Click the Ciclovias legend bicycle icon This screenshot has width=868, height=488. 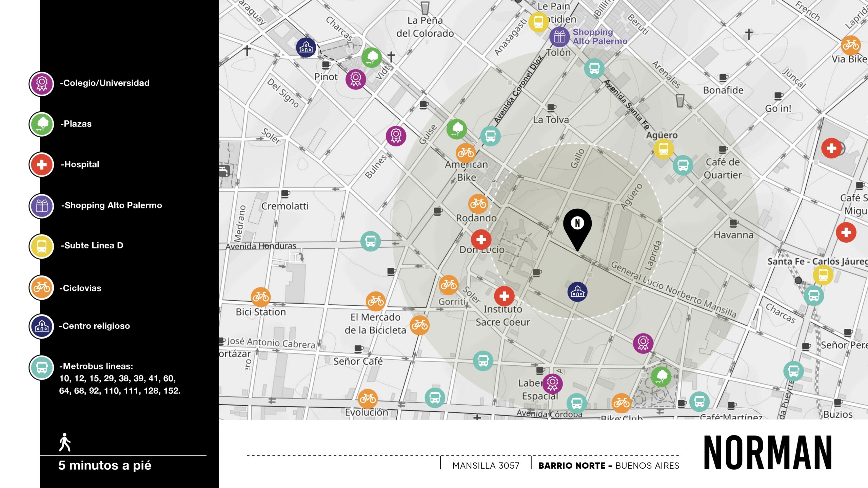tap(42, 288)
